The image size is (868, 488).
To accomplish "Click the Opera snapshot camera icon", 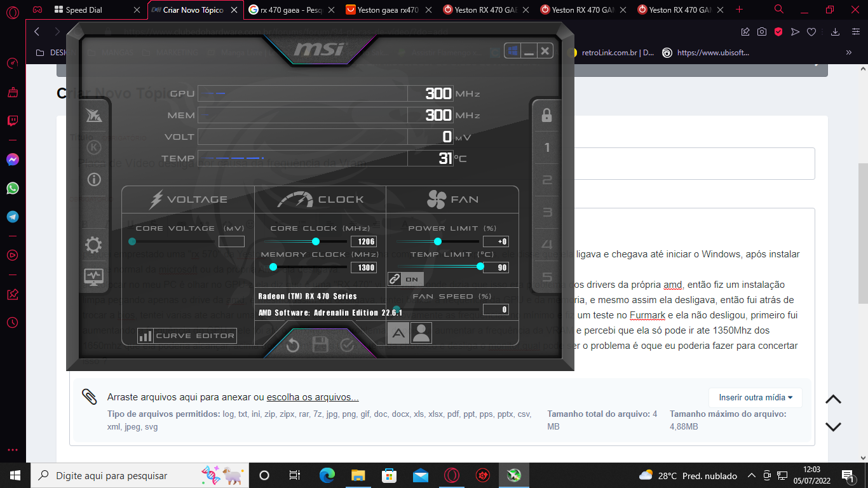I will tap(762, 32).
